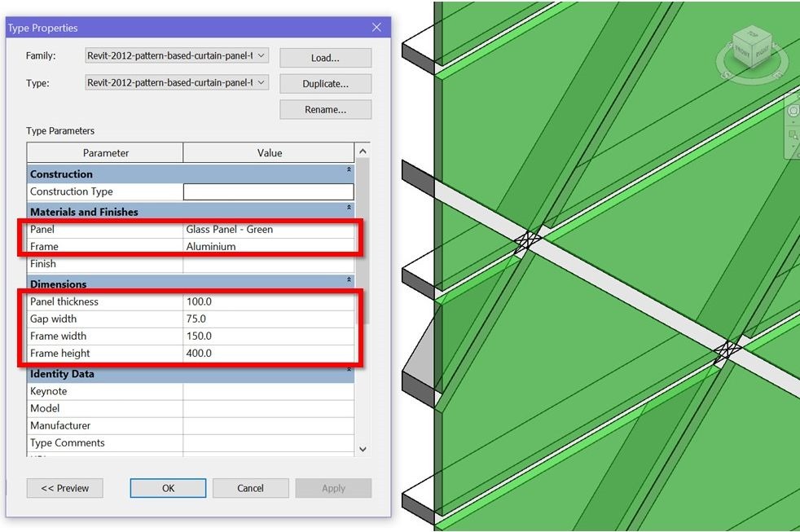This screenshot has height=532, width=800.
Task: Click the Cancel button
Action: tap(251, 488)
